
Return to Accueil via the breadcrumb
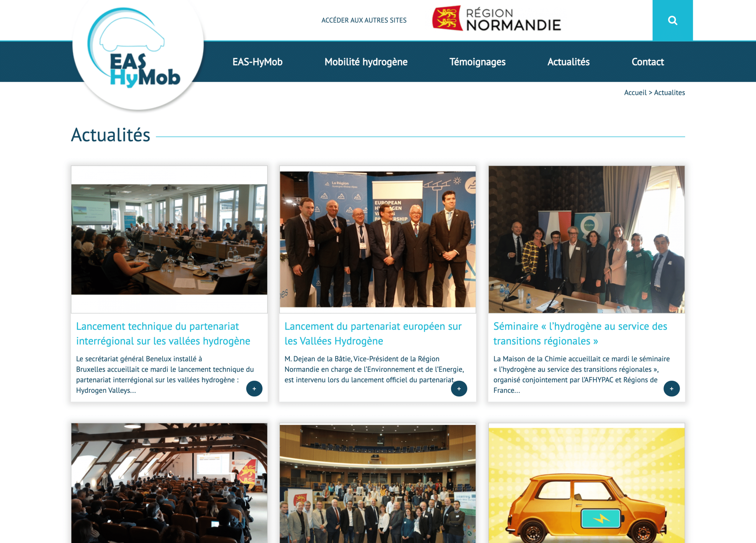(635, 93)
